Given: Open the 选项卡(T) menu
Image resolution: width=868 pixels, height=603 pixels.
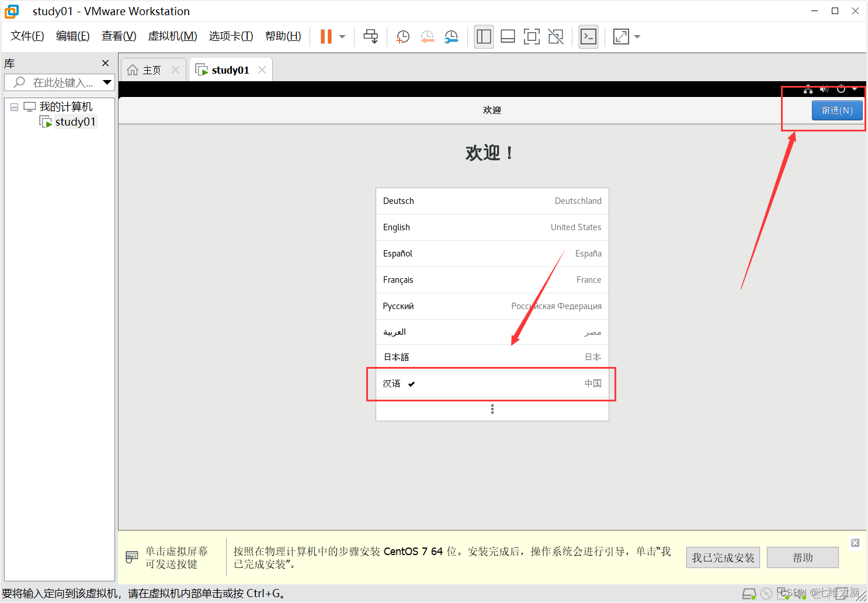Looking at the screenshot, I should (231, 36).
